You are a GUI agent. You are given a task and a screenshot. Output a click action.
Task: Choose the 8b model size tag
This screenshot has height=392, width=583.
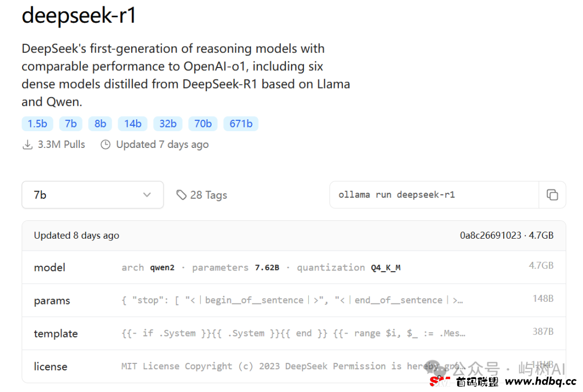click(x=100, y=124)
